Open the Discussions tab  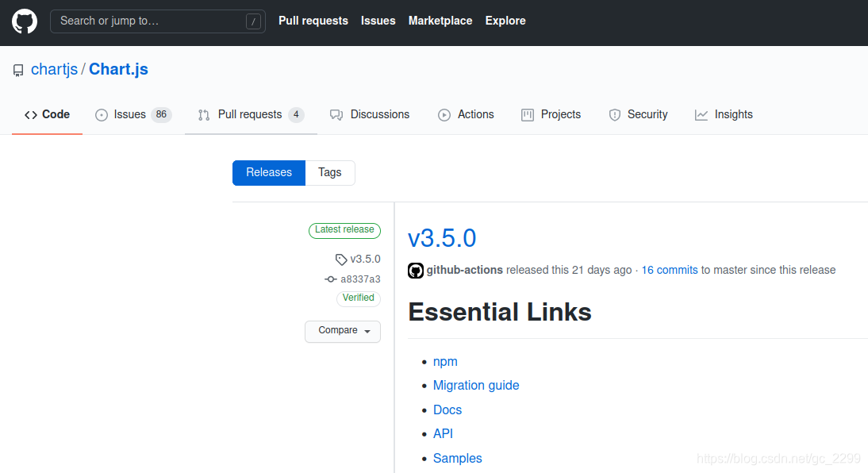370,114
